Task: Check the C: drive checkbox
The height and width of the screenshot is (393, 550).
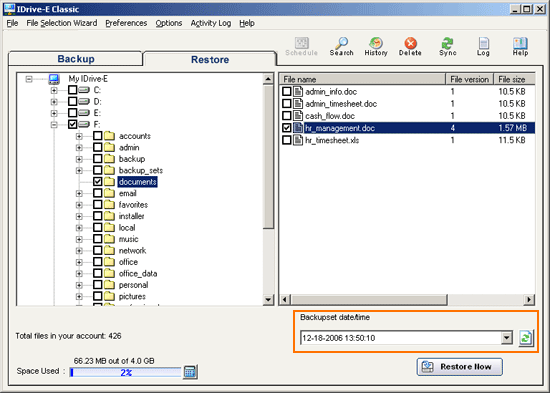Action: 72,90
